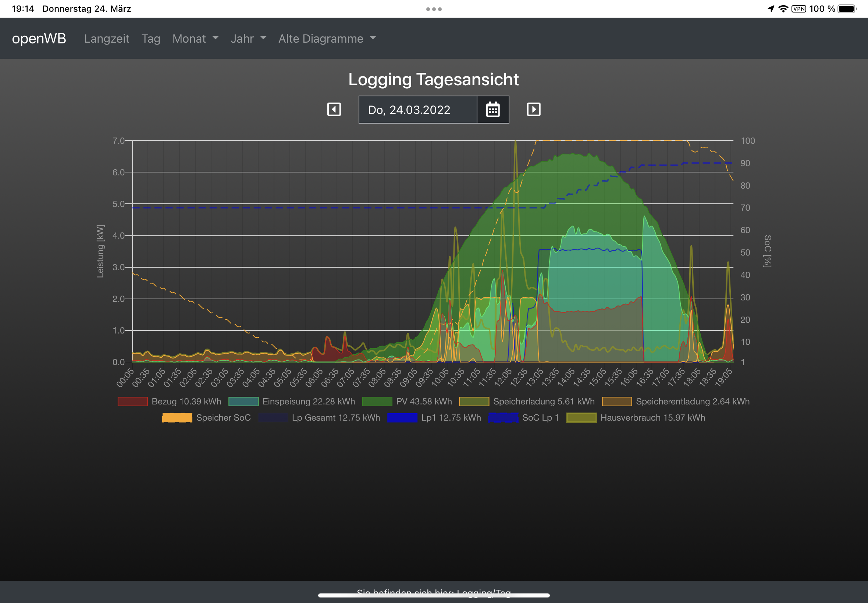This screenshot has height=603, width=868.
Task: Toggle Lp Gesamt legend swatch
Action: point(273,417)
